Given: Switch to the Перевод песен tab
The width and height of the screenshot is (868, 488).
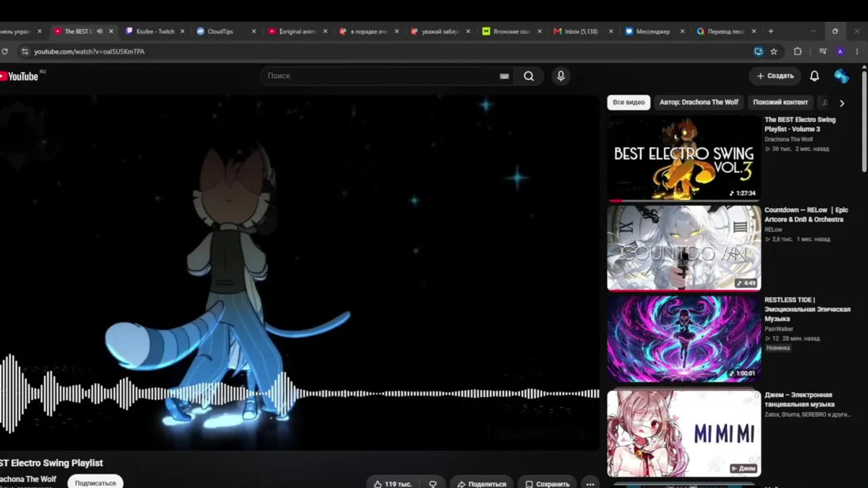Looking at the screenshot, I should pos(726,31).
